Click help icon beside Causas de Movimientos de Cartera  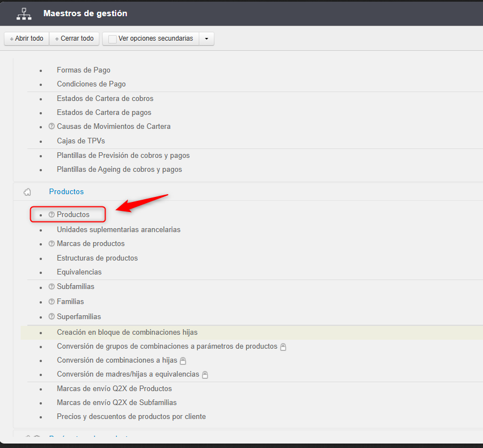(52, 127)
